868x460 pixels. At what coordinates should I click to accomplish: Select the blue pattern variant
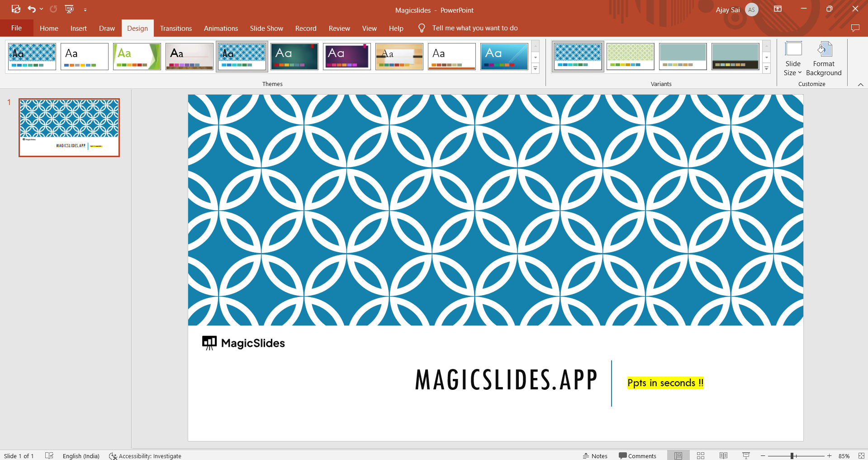click(578, 57)
